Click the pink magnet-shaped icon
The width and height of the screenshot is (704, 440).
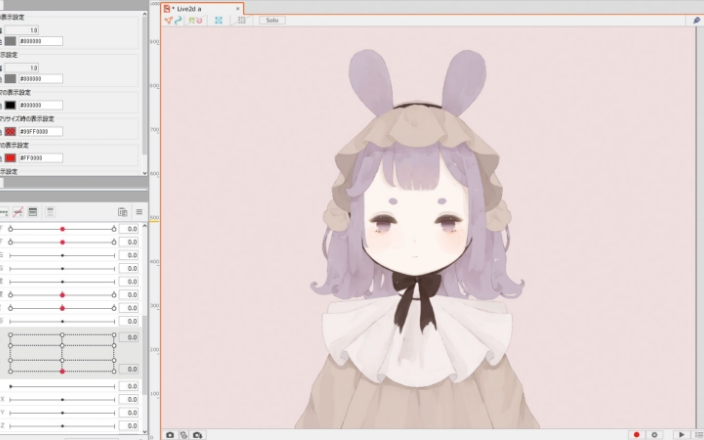click(x=199, y=20)
